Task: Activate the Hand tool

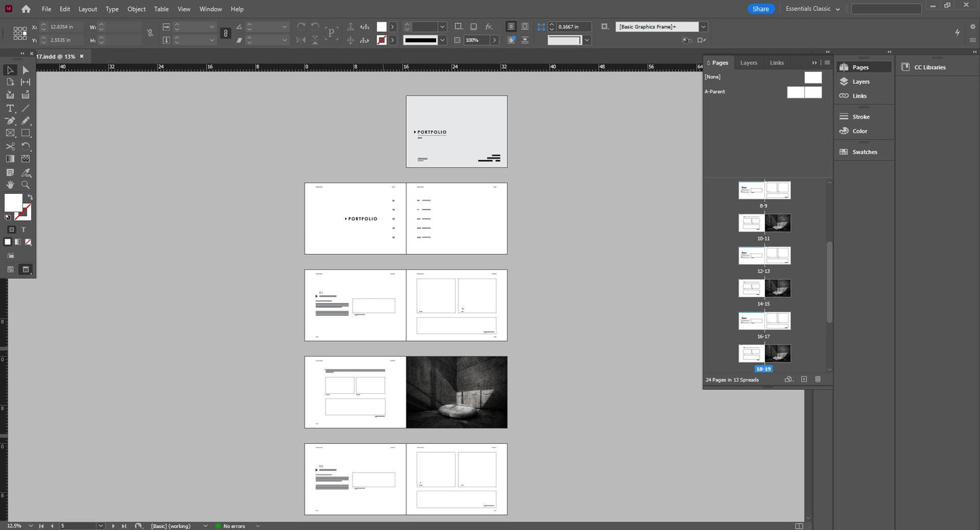Action: 10,185
